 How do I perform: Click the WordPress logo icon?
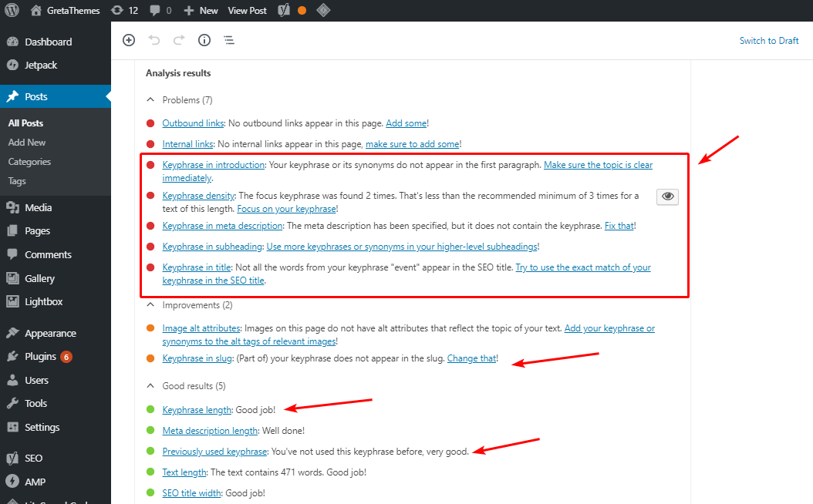click(12, 11)
